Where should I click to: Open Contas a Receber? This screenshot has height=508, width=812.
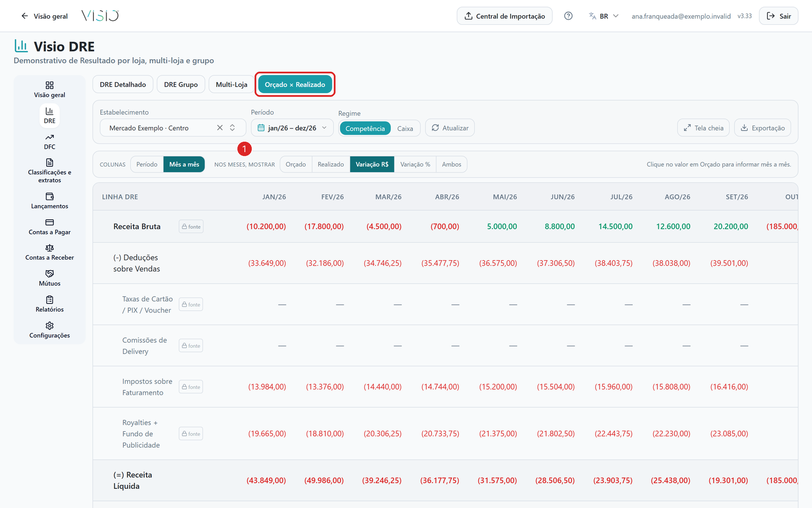click(x=49, y=252)
